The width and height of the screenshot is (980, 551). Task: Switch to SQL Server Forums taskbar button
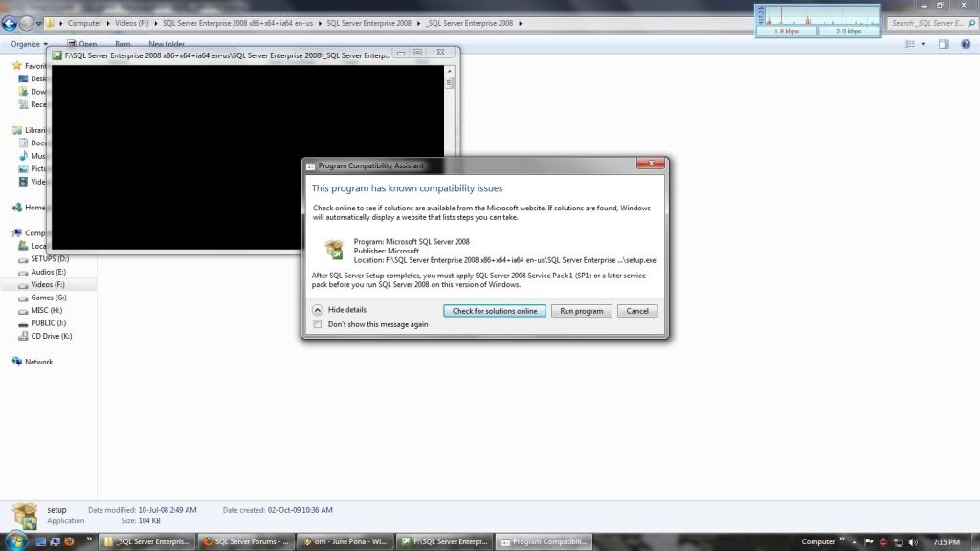tap(247, 541)
